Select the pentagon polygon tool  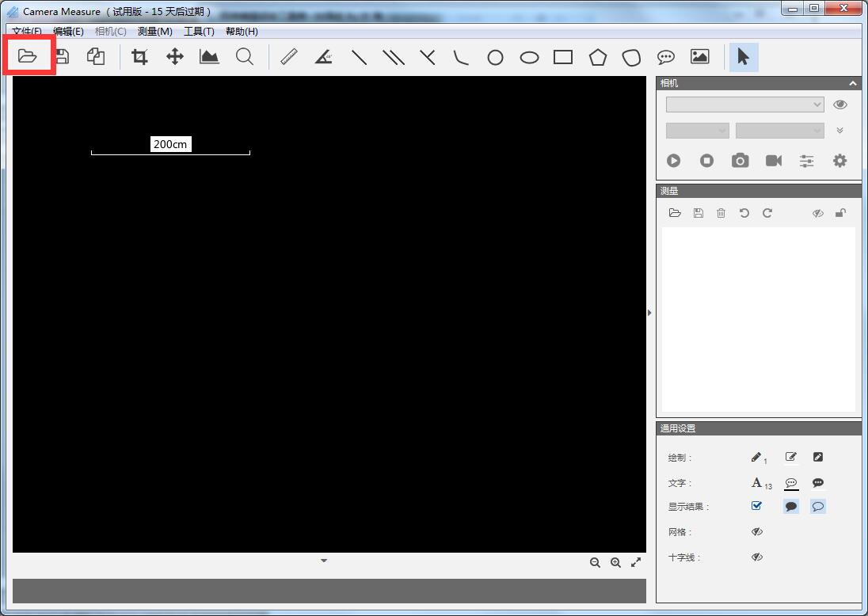coord(597,57)
